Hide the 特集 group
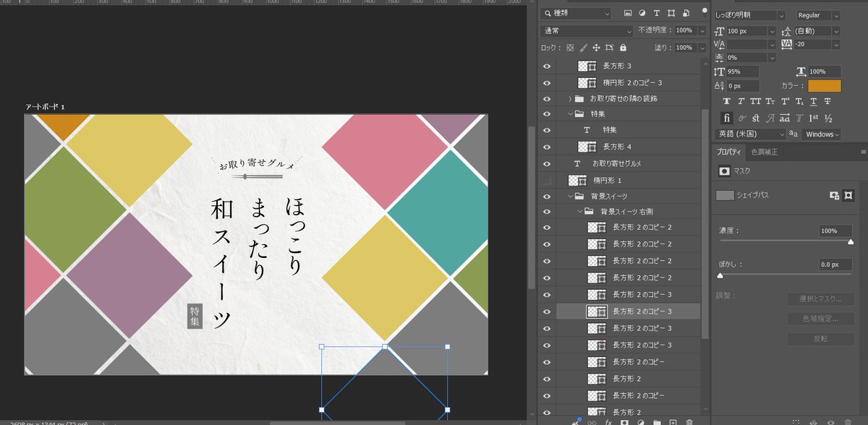Viewport: 868px width, 425px height. click(547, 114)
